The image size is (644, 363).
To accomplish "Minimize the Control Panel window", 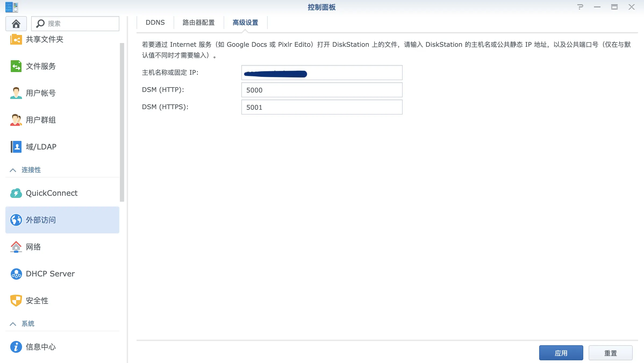I will coord(597,7).
